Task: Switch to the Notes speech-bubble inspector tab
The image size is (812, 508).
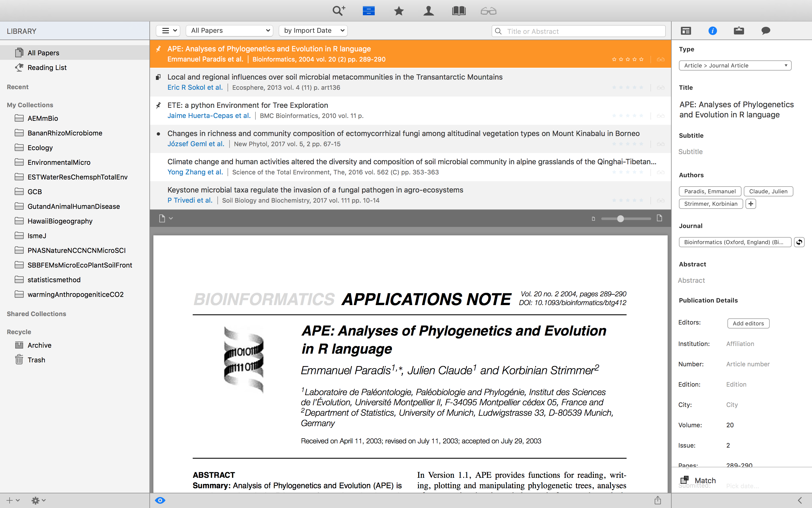Action: [x=766, y=31]
